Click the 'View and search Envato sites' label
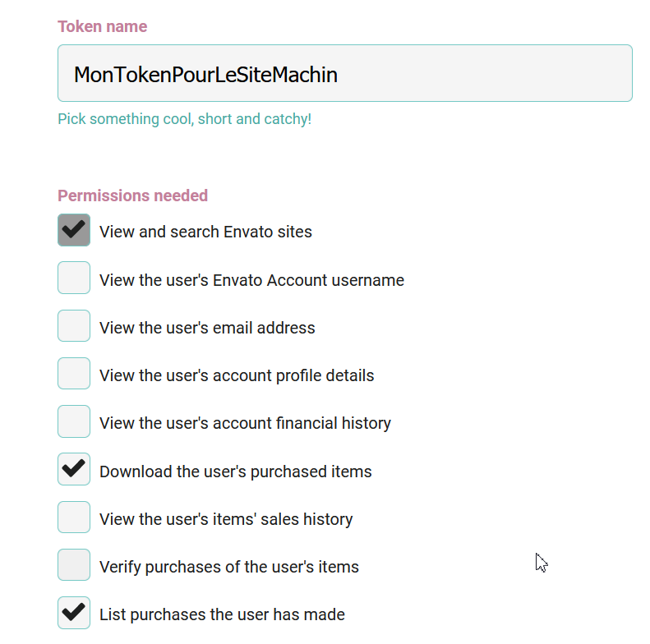650x644 pixels. 205,232
